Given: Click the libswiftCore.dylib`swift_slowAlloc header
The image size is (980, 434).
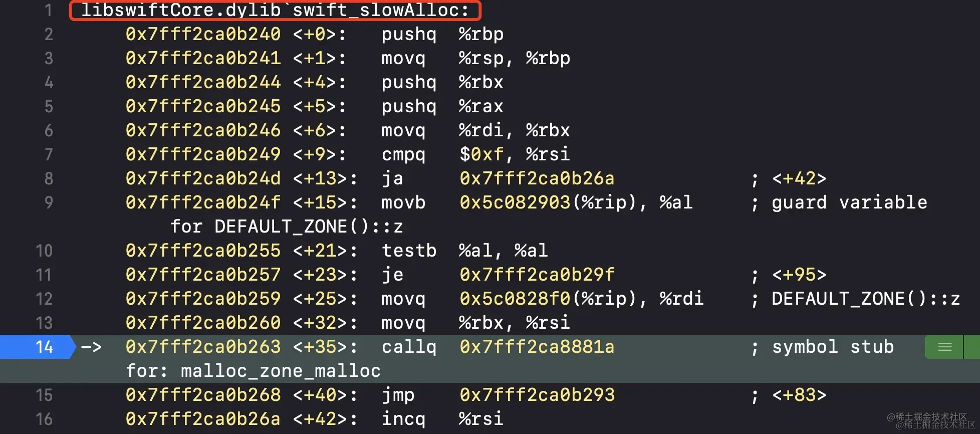Looking at the screenshot, I should [x=275, y=10].
